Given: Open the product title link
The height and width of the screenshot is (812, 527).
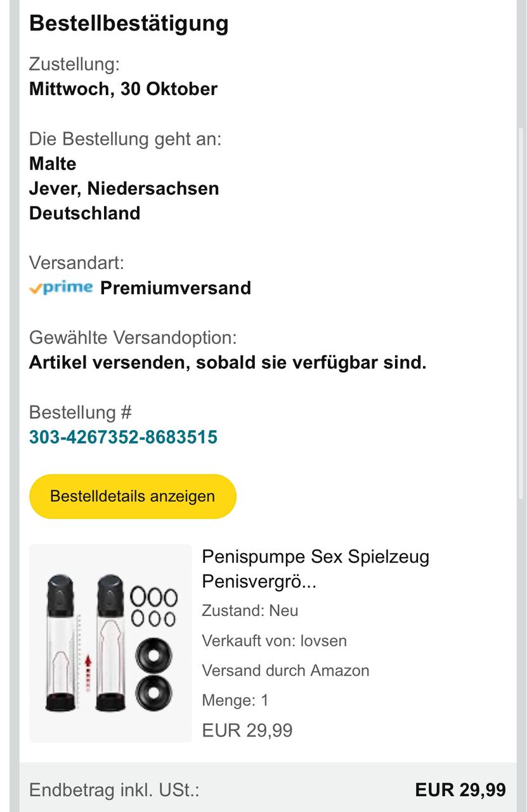Looking at the screenshot, I should 315,568.
